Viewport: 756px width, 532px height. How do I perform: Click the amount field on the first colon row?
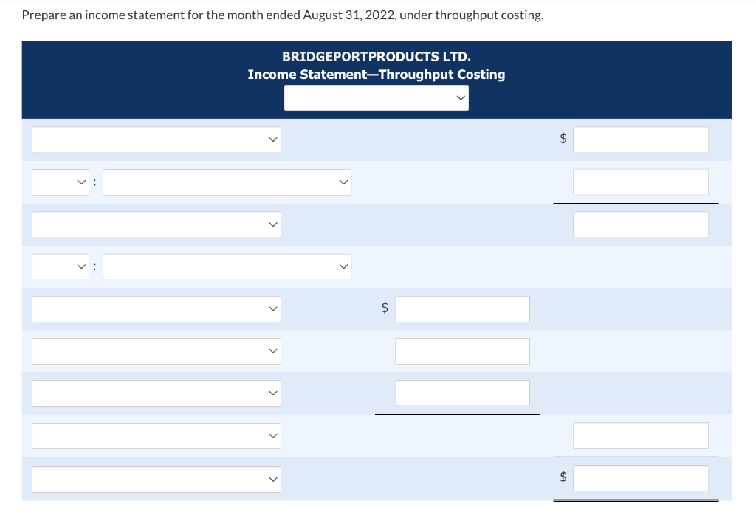click(640, 182)
